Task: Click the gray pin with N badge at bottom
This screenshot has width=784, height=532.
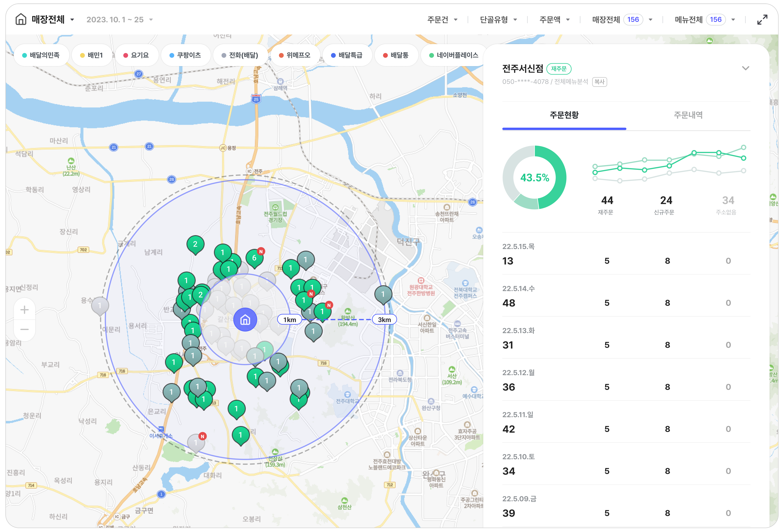Action: click(196, 443)
